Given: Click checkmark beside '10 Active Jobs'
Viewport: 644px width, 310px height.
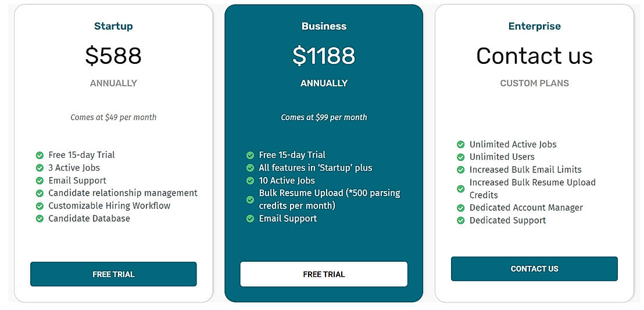Looking at the screenshot, I should [x=250, y=181].
